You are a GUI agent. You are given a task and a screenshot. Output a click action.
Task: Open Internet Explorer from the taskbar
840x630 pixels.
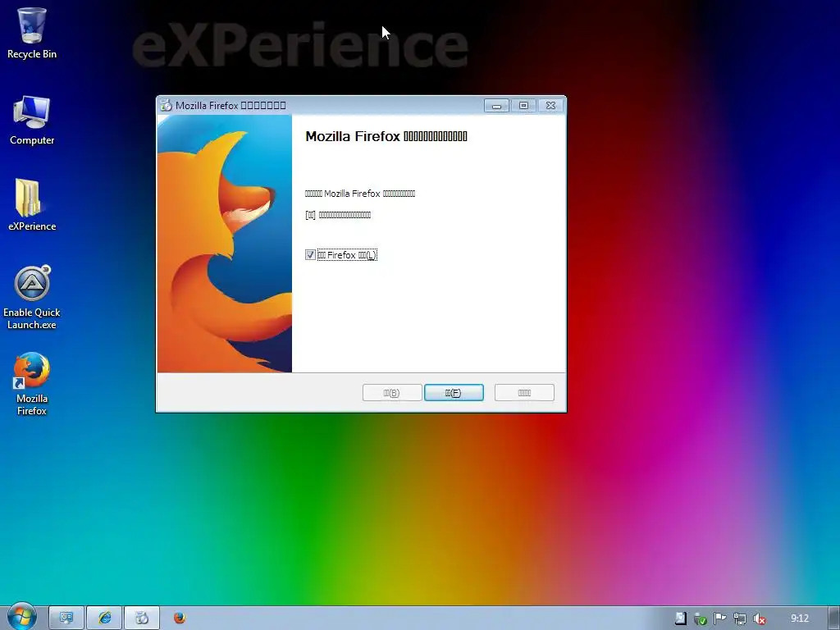point(104,619)
